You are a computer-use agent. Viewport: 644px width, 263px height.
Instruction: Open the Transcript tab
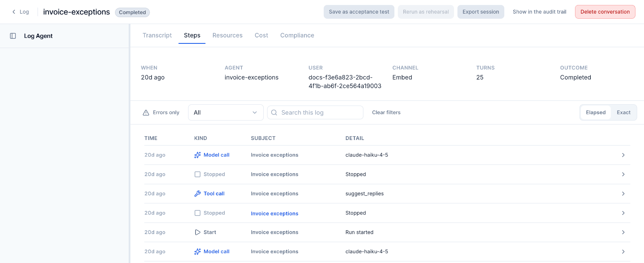[157, 35]
